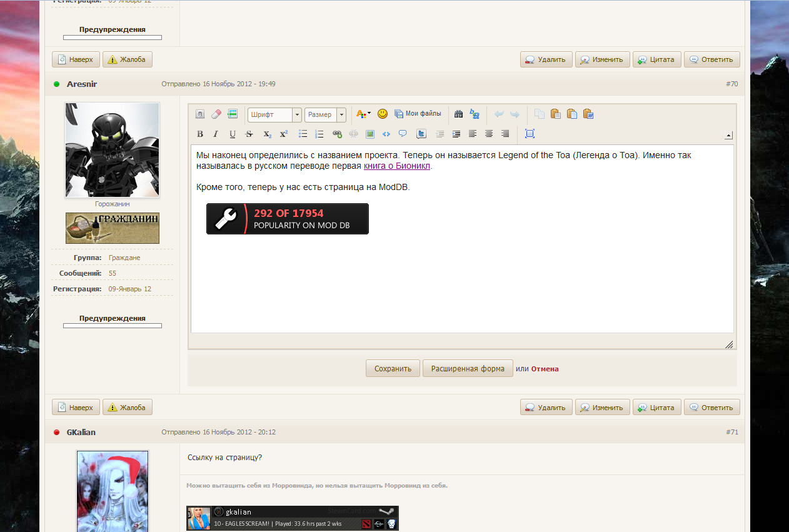Click Жалоба above Aresnir's post
The image size is (789, 532).
coord(128,59)
